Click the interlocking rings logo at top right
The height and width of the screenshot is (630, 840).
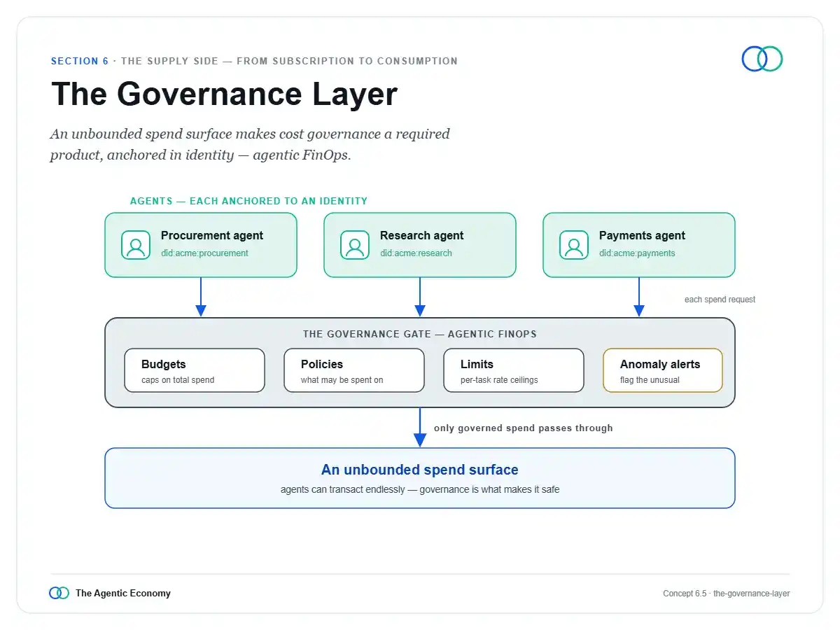(x=762, y=59)
